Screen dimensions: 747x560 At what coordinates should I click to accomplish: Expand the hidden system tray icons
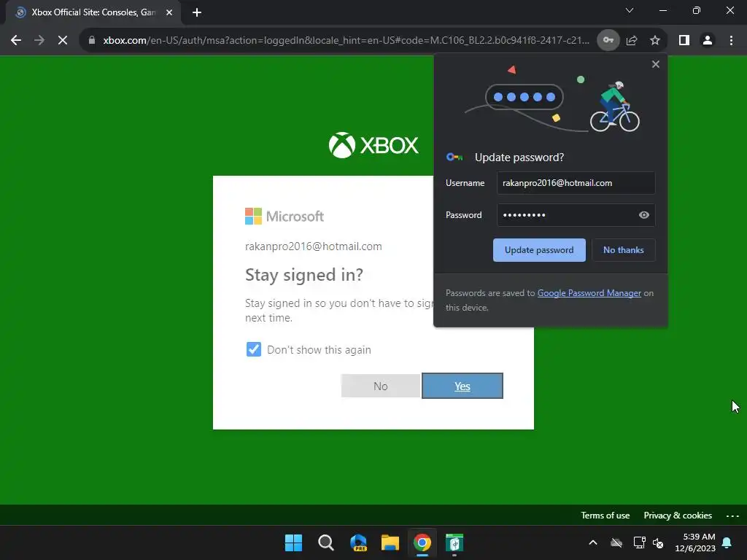[593, 542]
